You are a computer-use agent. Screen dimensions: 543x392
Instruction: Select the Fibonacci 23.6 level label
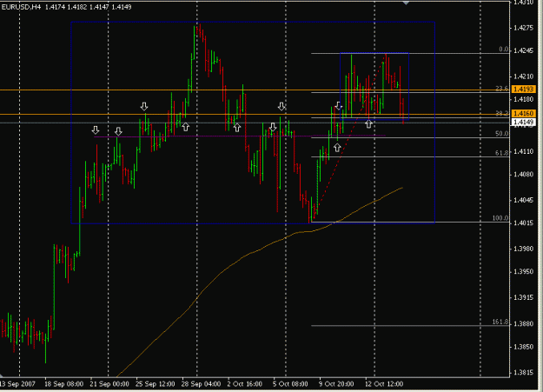501,89
